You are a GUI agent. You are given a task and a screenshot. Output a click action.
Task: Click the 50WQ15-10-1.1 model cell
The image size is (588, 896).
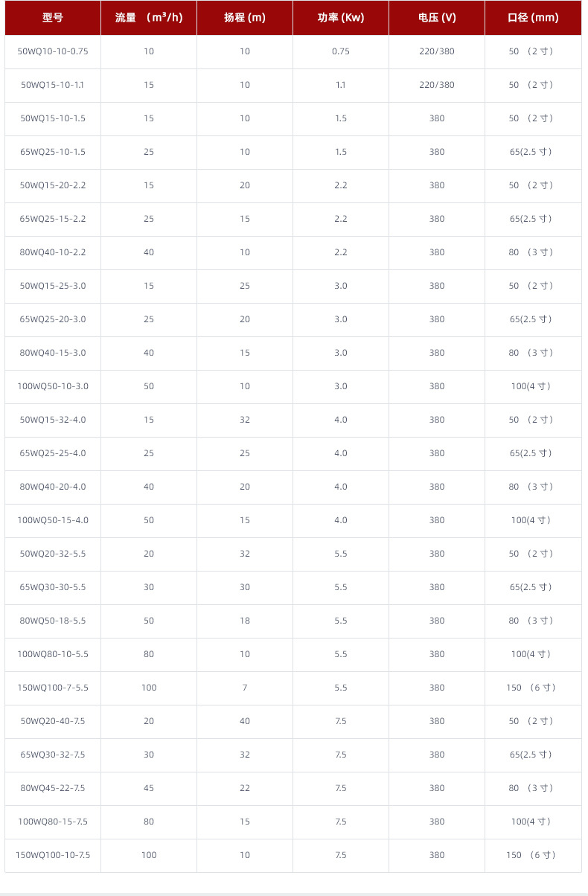pyautogui.click(x=53, y=85)
